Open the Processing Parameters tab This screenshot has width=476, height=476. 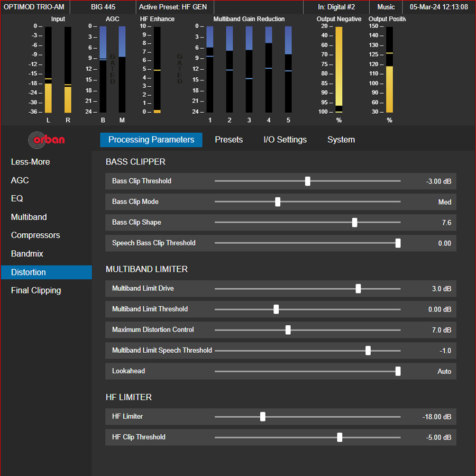[151, 140]
